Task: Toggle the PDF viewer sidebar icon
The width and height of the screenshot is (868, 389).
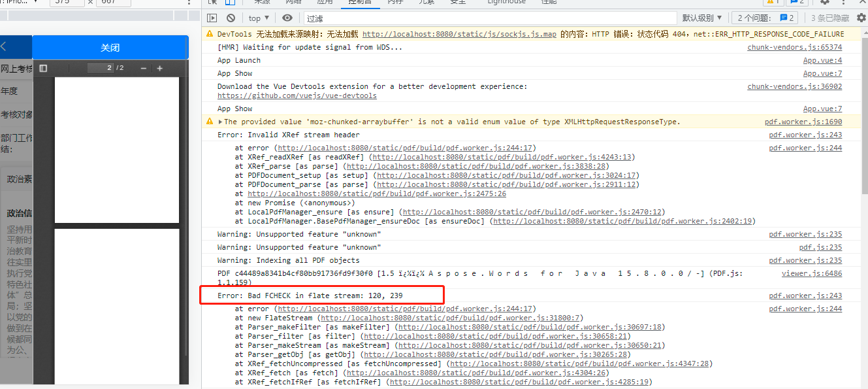Action: tap(43, 68)
